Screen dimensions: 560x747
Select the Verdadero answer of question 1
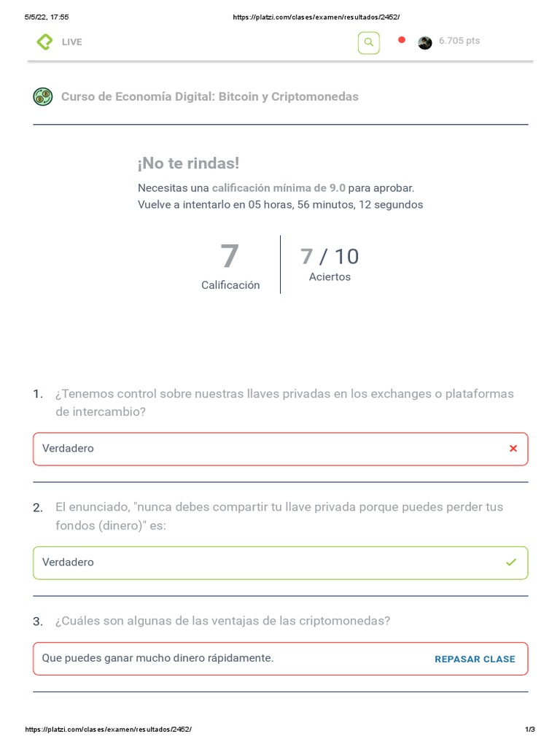(x=69, y=449)
